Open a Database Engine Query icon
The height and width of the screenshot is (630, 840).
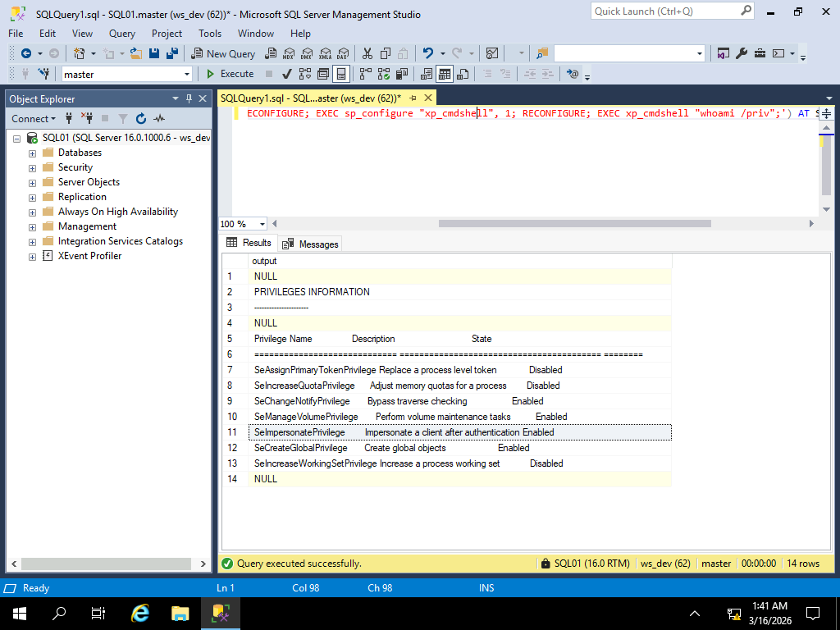[272, 53]
